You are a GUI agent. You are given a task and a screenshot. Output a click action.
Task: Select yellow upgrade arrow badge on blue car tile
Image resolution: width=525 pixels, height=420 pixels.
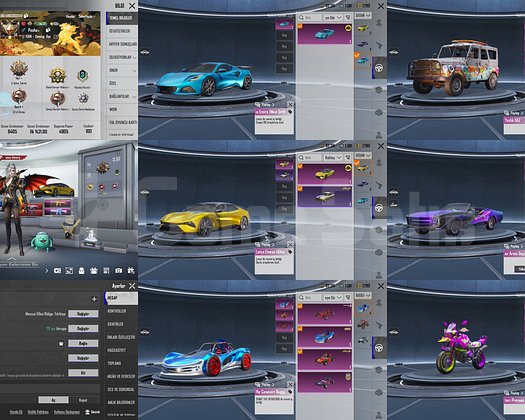348,28
